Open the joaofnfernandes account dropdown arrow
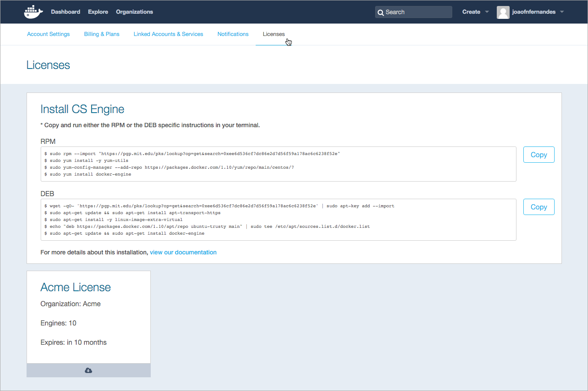The image size is (588, 391). point(562,12)
